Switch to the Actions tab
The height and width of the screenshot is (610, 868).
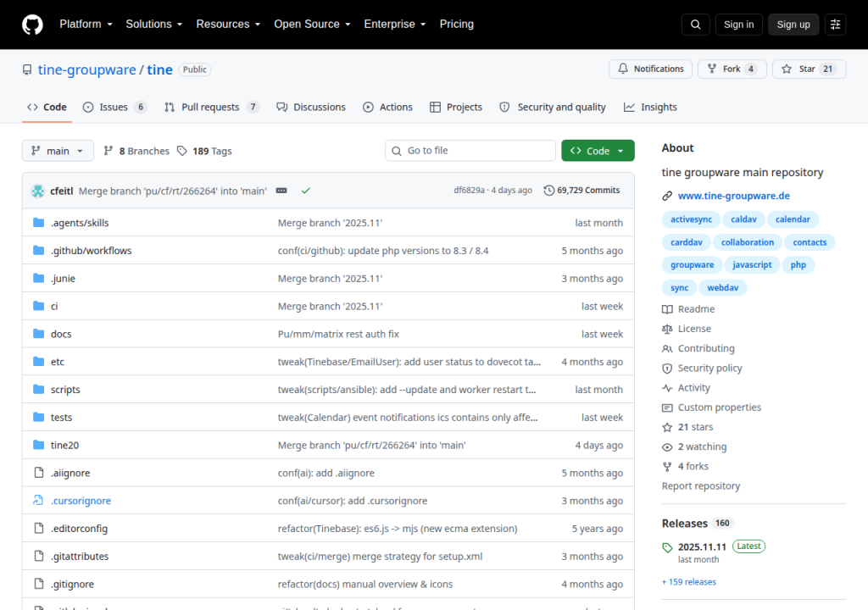pos(387,107)
